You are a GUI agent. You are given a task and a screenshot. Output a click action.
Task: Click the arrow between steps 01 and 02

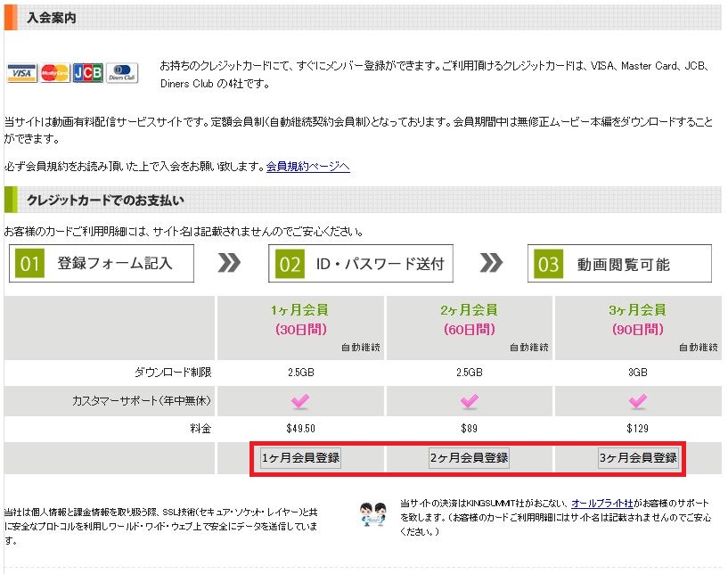(229, 263)
